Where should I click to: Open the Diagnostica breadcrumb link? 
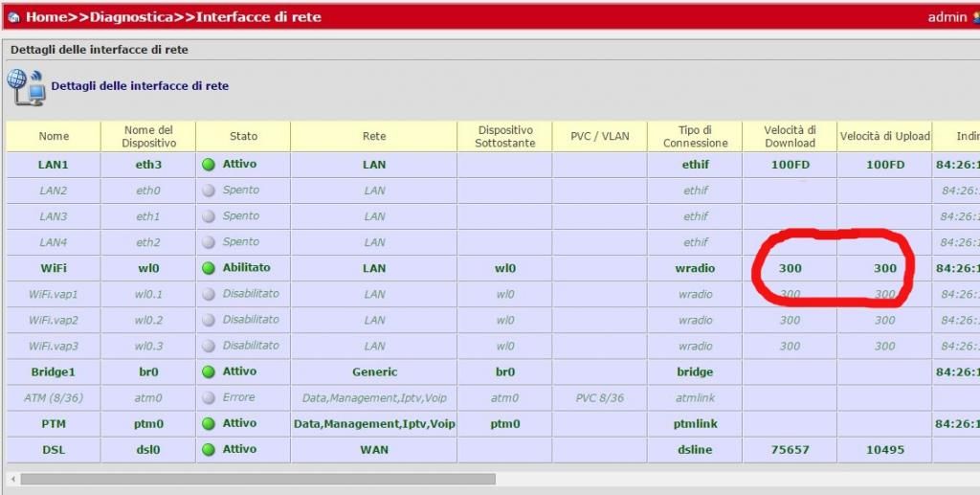tap(133, 17)
